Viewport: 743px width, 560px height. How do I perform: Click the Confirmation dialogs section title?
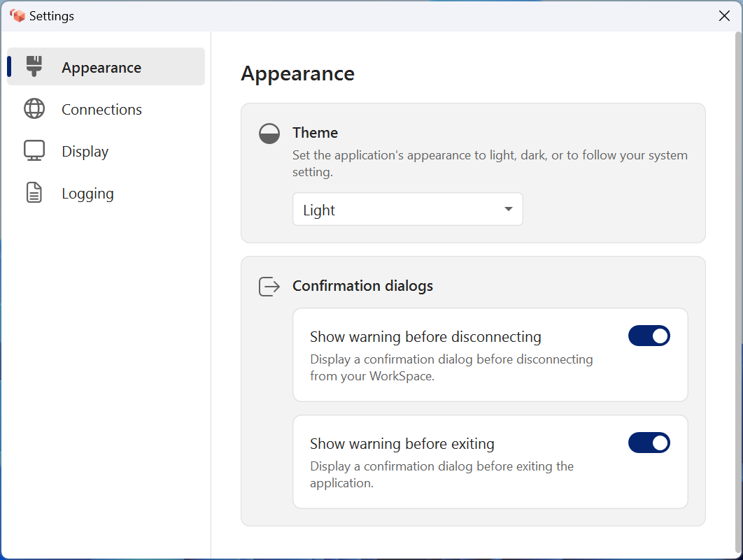[x=362, y=286]
